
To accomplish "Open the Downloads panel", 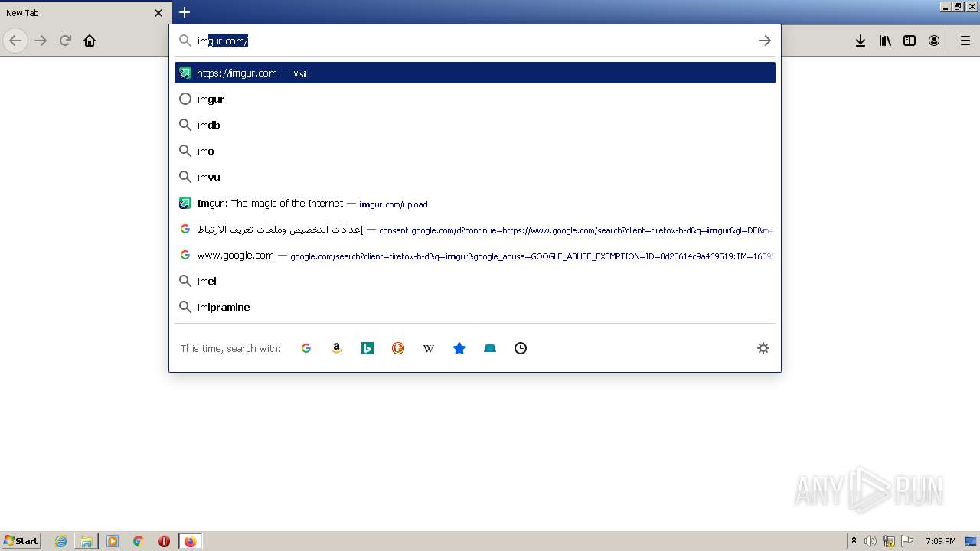I will (x=861, y=41).
